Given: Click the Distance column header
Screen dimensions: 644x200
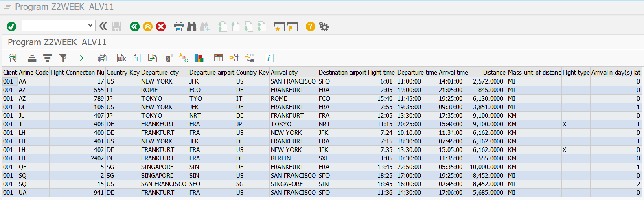Looking at the screenshot, I should [488, 72].
